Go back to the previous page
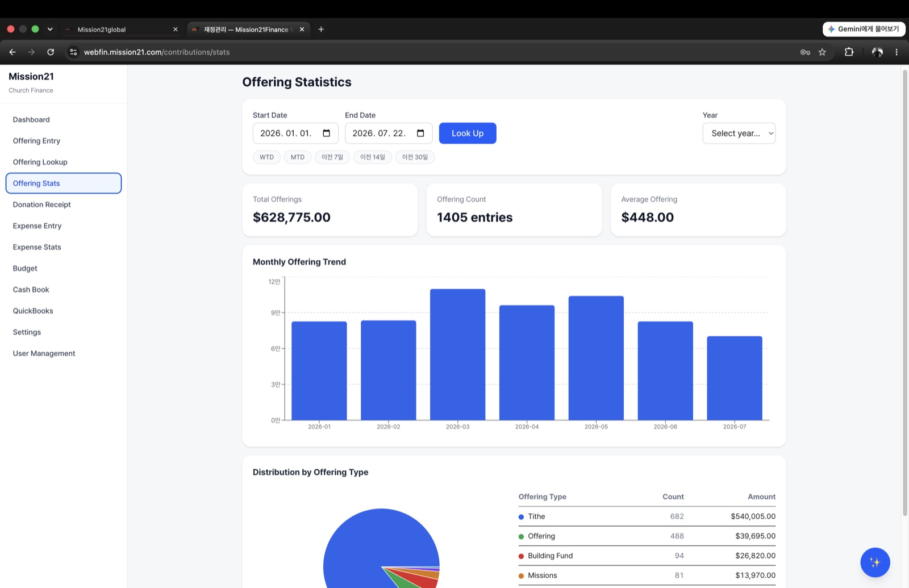This screenshot has width=909, height=588. [x=12, y=52]
